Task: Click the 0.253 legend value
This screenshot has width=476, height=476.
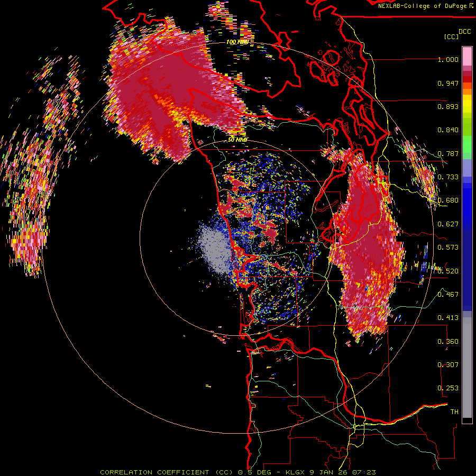Action: 448,388
